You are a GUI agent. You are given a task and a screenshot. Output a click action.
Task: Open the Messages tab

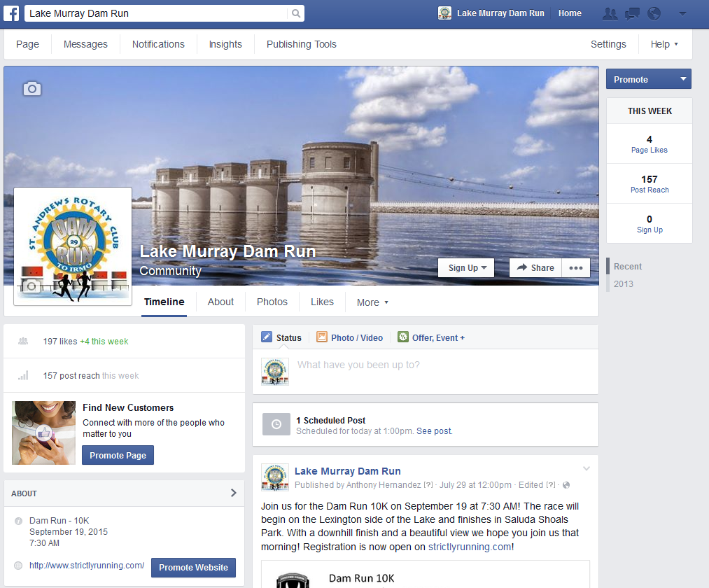click(x=85, y=44)
